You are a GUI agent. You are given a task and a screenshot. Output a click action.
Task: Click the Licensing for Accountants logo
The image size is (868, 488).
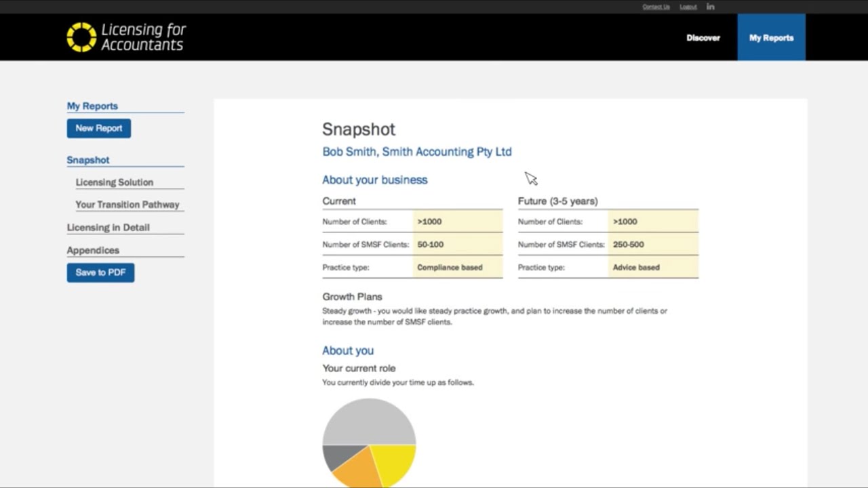click(x=126, y=37)
